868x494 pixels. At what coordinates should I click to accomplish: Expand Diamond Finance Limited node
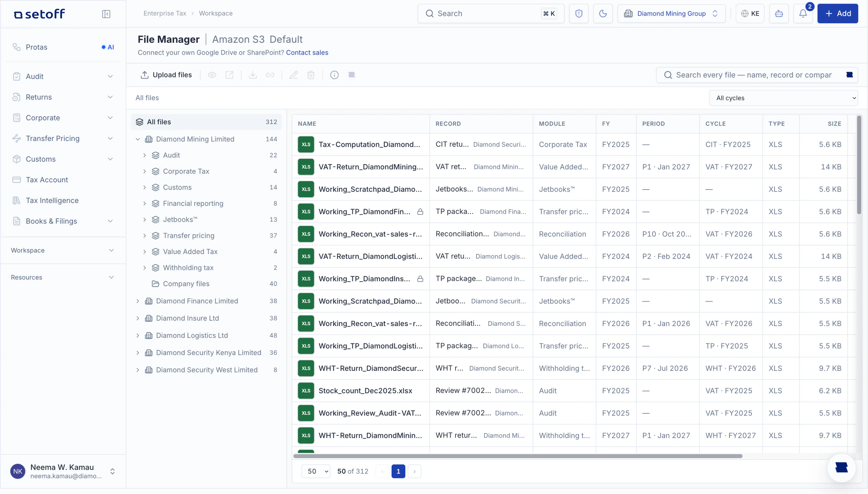click(x=138, y=301)
